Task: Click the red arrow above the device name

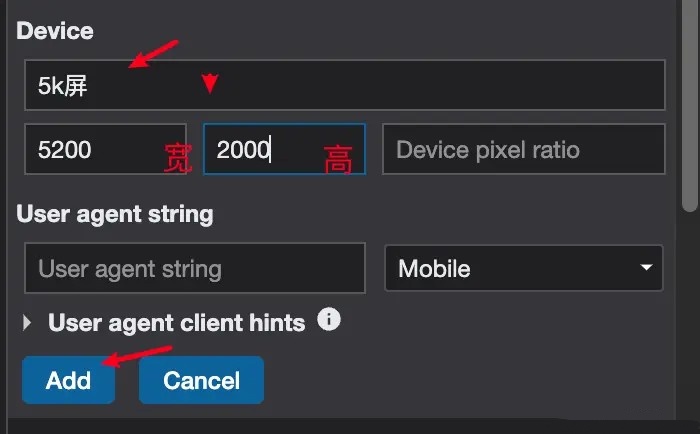Action: [154, 54]
